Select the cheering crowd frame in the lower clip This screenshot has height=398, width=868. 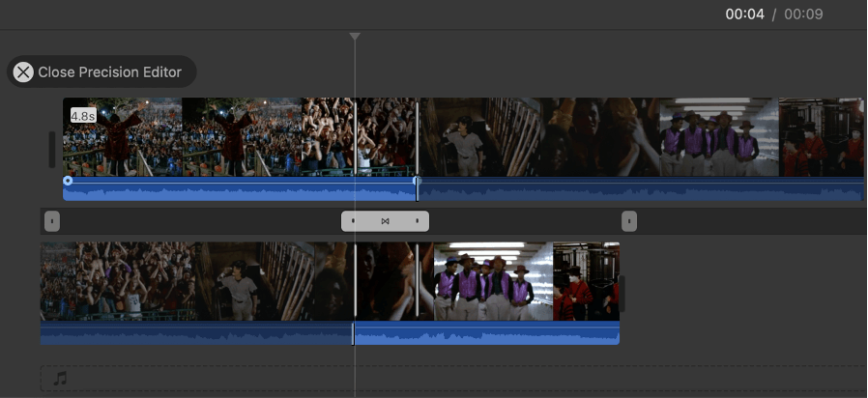[x=135, y=281]
